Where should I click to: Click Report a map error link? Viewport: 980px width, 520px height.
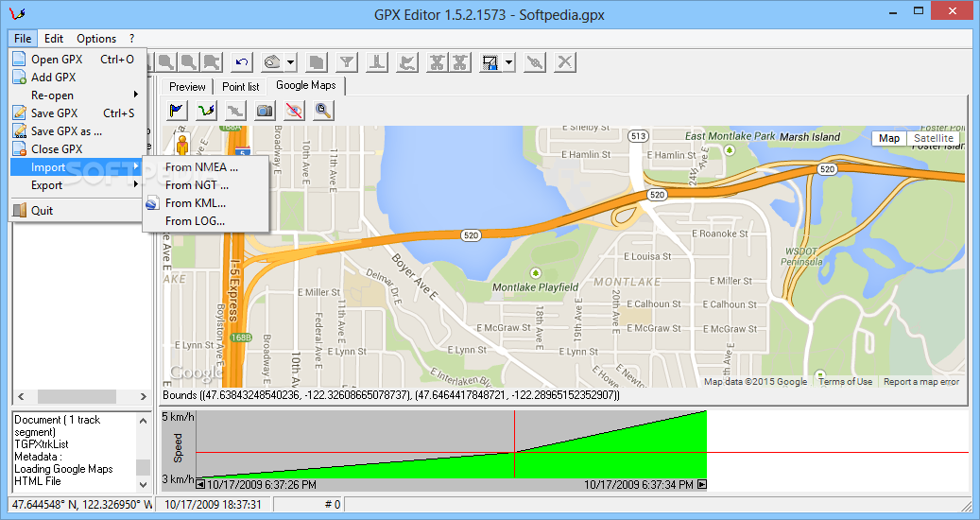921,382
